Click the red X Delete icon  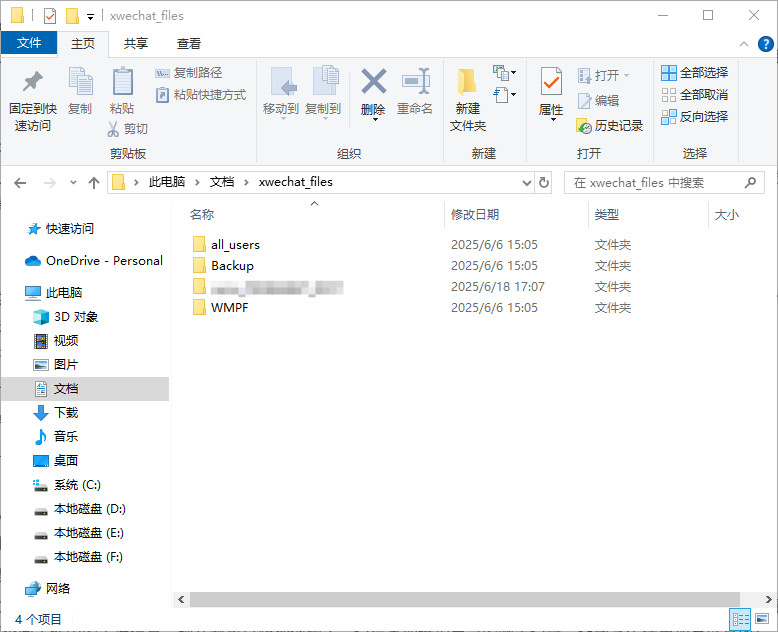tap(374, 81)
